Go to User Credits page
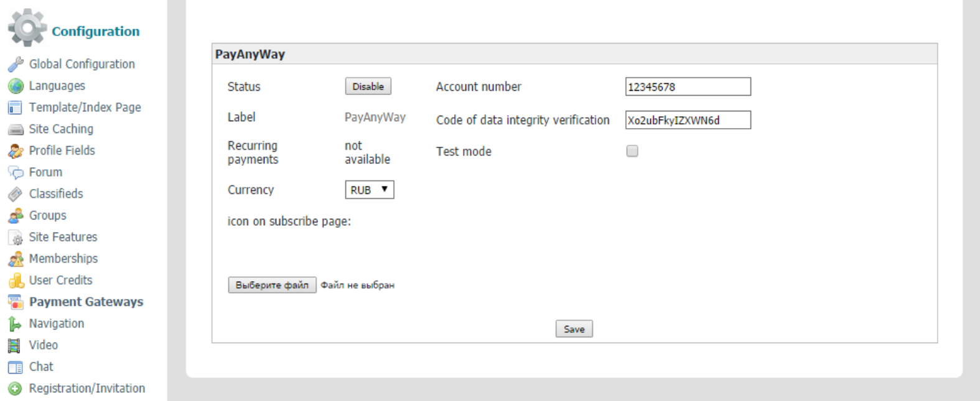Viewport: 980px width, 401px height. point(61,280)
